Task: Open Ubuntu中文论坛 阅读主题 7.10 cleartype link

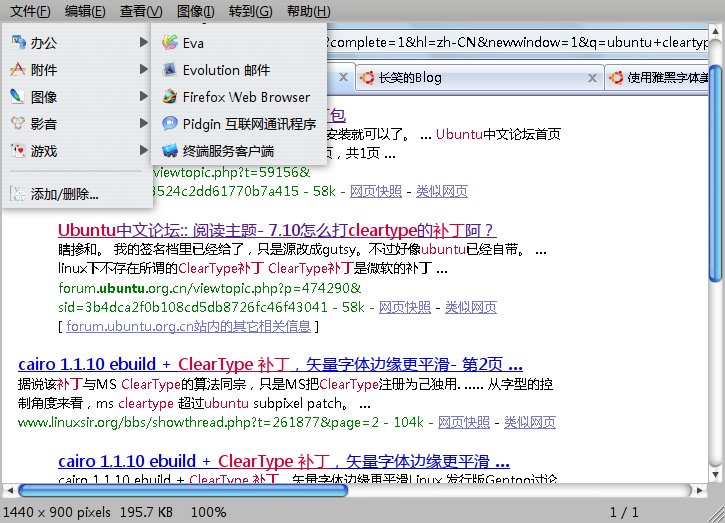Action: (277, 230)
